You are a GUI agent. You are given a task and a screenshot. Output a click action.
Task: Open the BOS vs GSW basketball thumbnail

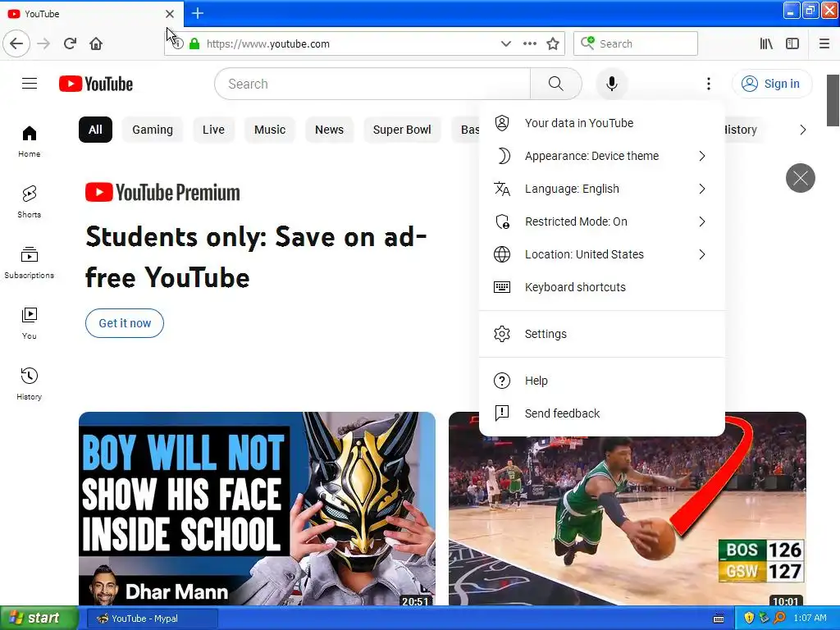click(628, 521)
